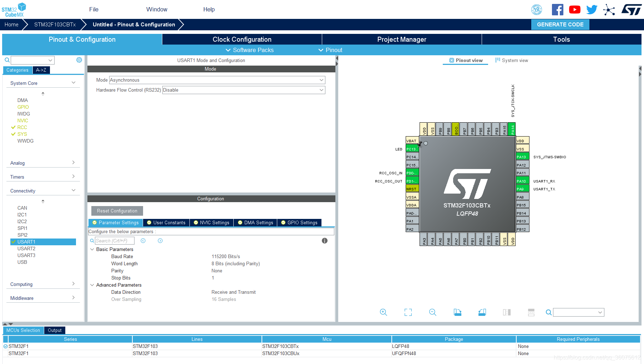Open the File menu
Screen dimensions: 644x364
(94, 9)
